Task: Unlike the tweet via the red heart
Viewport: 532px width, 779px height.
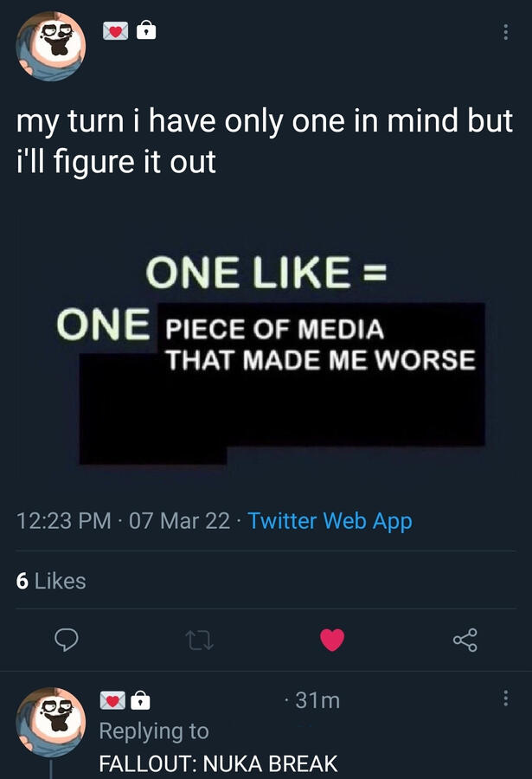Action: (332, 641)
